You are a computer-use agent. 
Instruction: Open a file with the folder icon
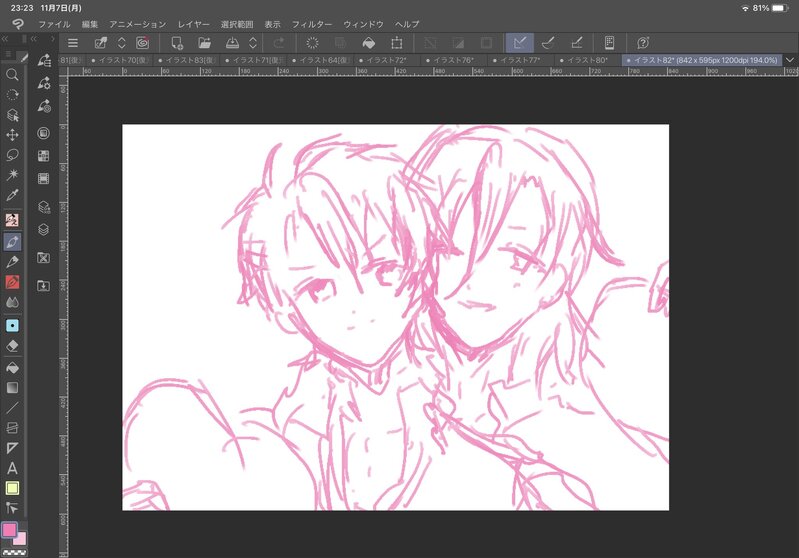coord(204,43)
